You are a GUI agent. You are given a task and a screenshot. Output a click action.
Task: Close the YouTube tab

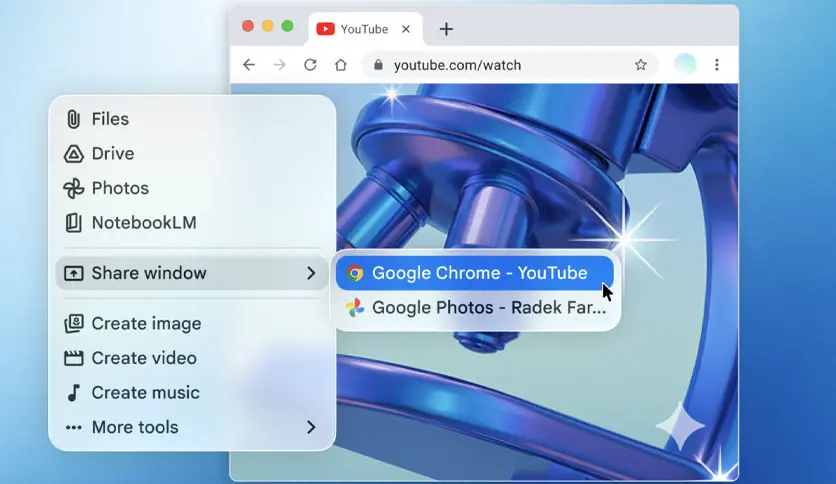pos(406,29)
